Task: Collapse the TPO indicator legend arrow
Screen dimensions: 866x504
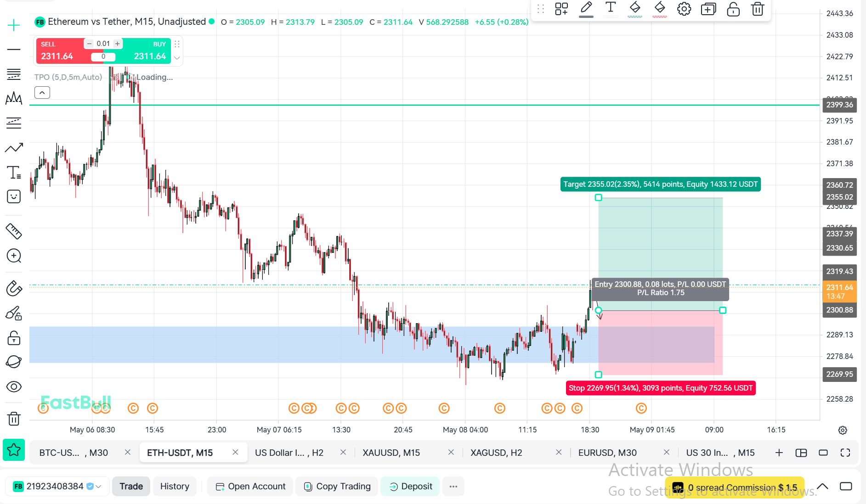Action: tap(42, 93)
